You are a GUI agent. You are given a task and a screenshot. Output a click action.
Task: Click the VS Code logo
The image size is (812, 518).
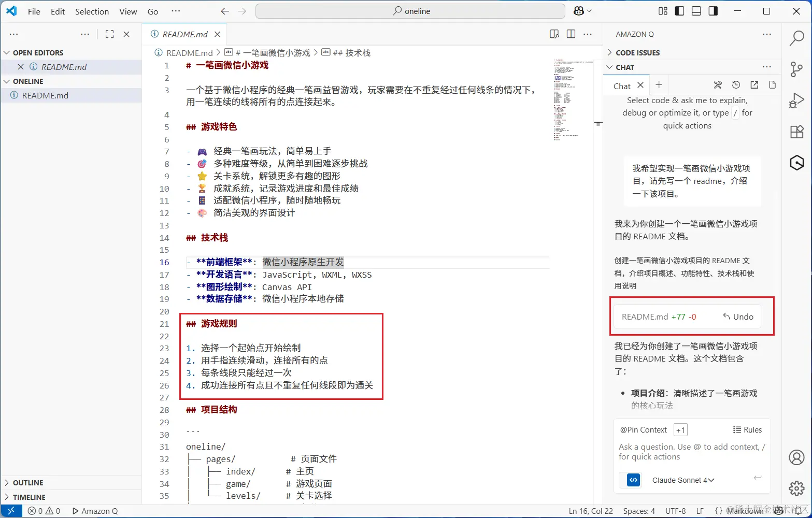pos(11,11)
